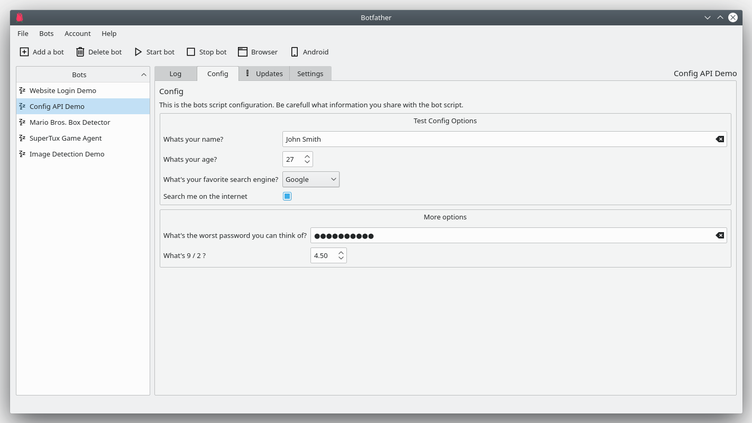The width and height of the screenshot is (752, 423).
Task: Select SuperTux Game Agent bot
Action: pyautogui.click(x=65, y=138)
